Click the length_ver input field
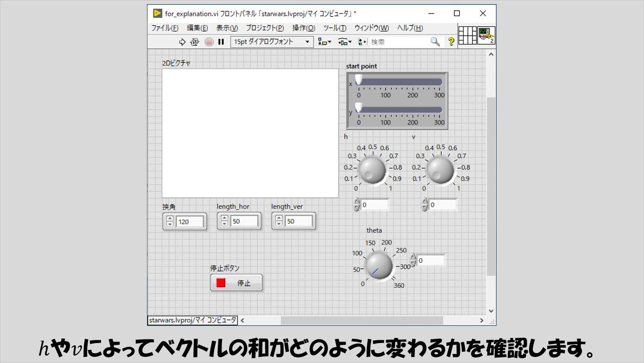 298,221
